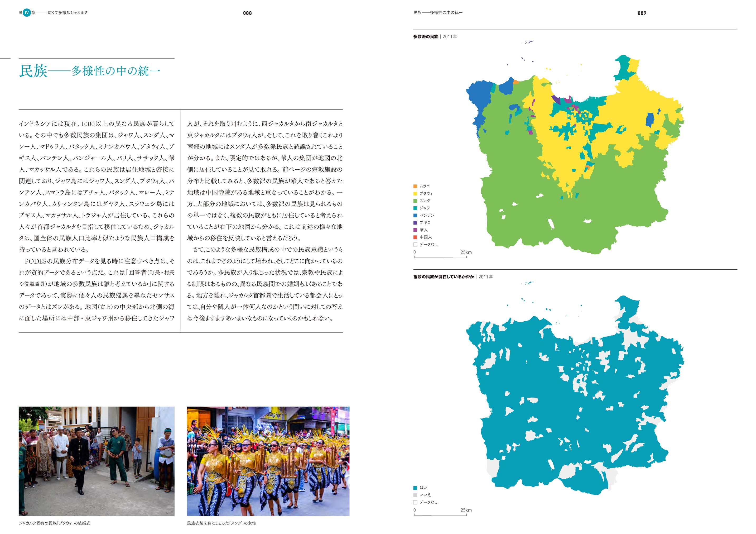Click the red 中国人 legend swatch
The height and width of the screenshot is (534, 756).
415,237
